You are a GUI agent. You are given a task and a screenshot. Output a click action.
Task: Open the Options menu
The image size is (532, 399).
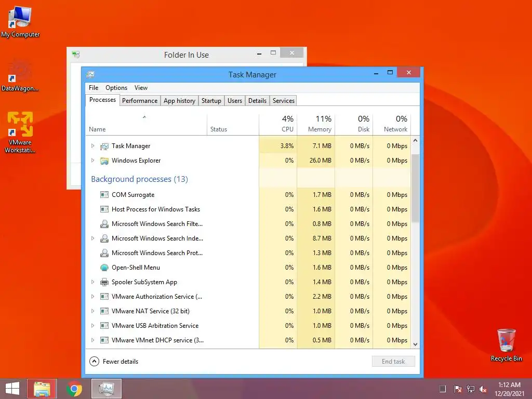116,88
